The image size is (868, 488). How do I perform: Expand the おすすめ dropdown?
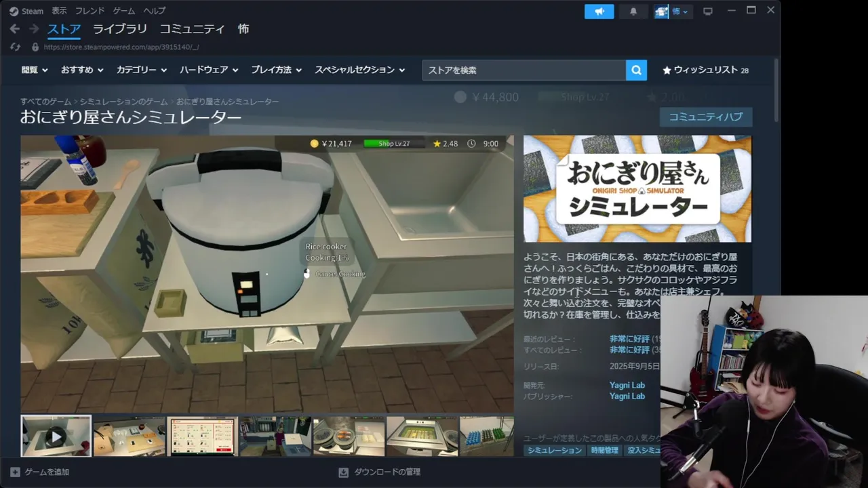[x=82, y=70]
